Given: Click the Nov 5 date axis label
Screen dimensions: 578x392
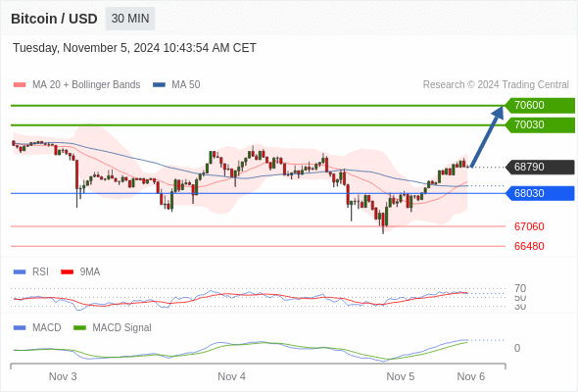Looking at the screenshot, I should click(401, 376).
